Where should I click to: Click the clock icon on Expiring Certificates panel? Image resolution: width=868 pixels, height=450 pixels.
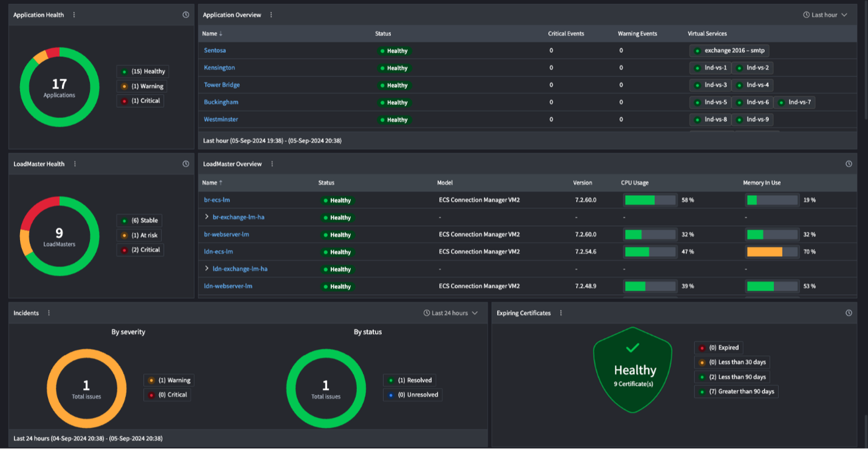[x=848, y=312]
